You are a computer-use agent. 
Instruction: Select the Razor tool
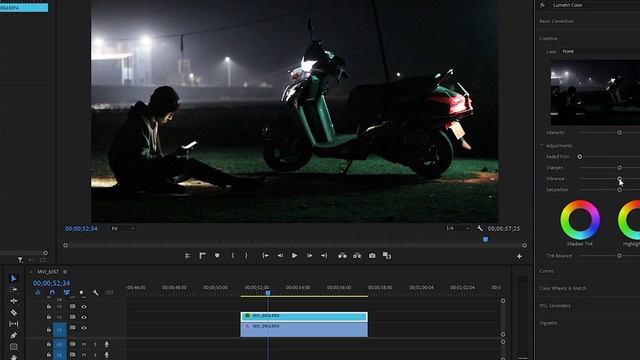click(x=13, y=312)
